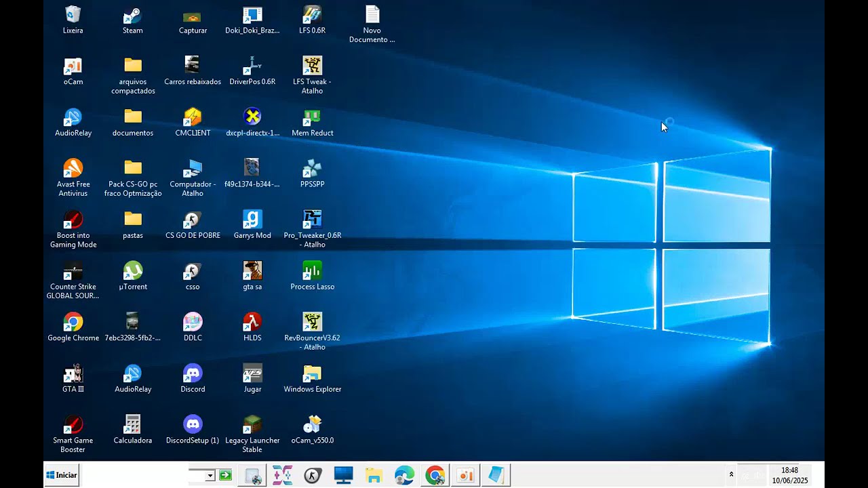Open the f49c1374-b344-... file

coord(252,174)
